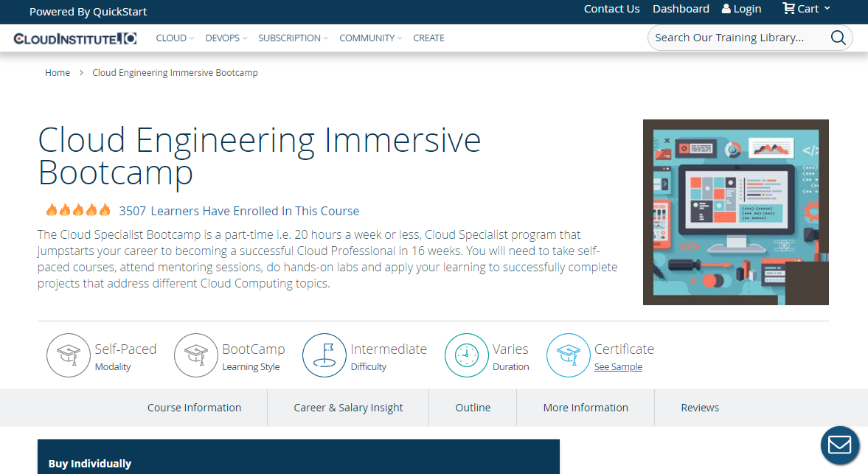Click the Intermediate difficulty flag icon
Image resolution: width=868 pixels, height=474 pixels.
324,355
